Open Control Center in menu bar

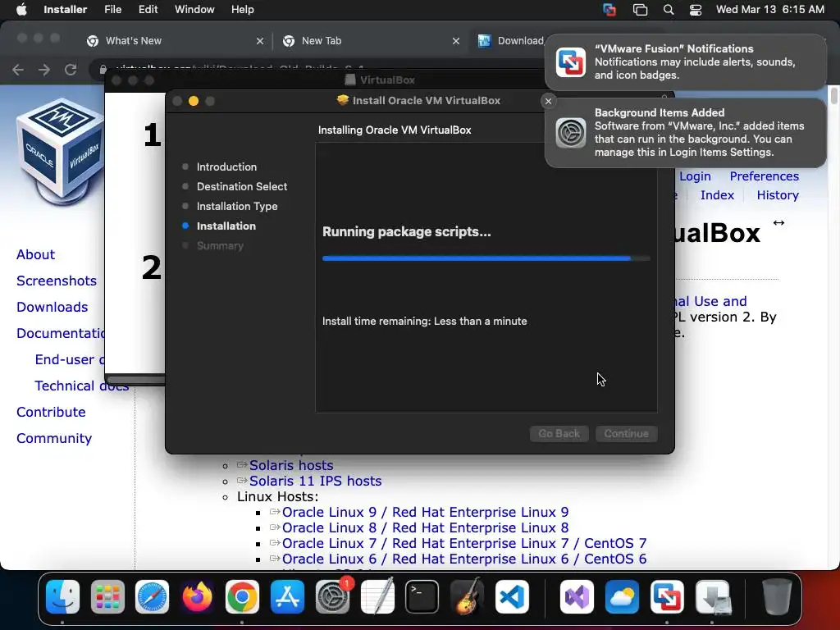click(x=696, y=10)
